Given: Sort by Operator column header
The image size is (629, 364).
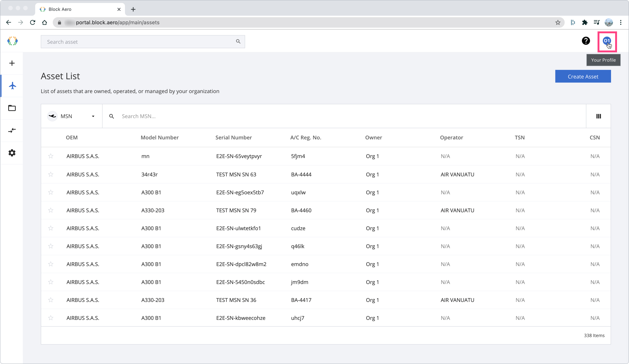Looking at the screenshot, I should tap(451, 137).
